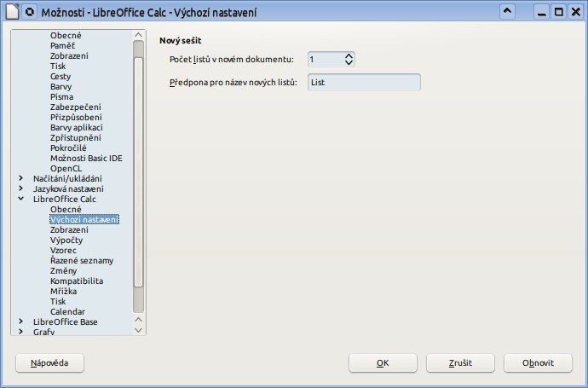Select Tisk under top general section
Viewport: 588px width, 388px height.
[58, 66]
